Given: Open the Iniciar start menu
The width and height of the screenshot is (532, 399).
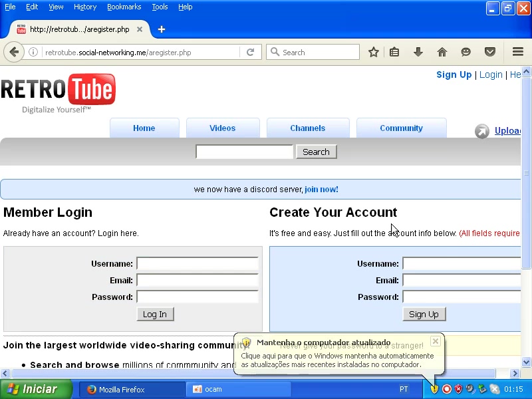Looking at the screenshot, I should point(31,389).
